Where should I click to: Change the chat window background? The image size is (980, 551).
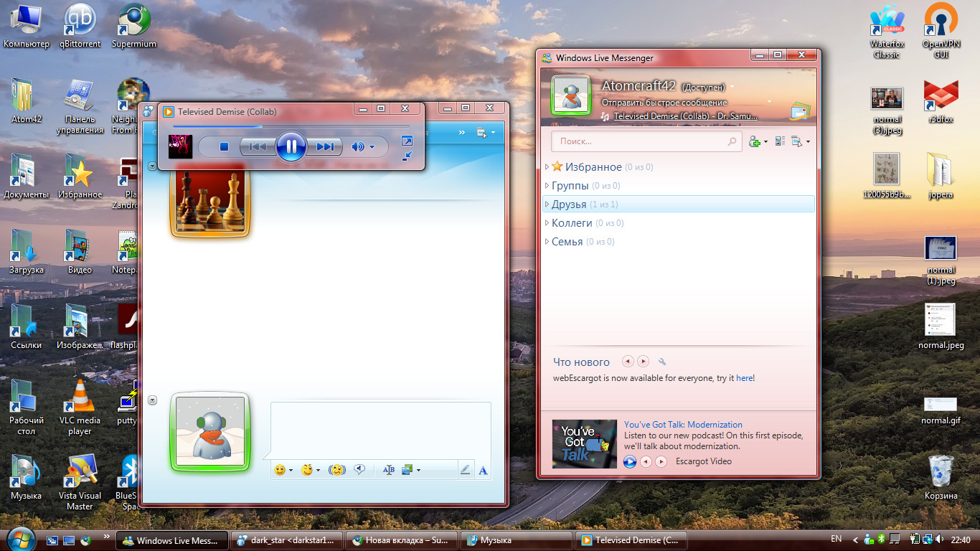coord(407,470)
